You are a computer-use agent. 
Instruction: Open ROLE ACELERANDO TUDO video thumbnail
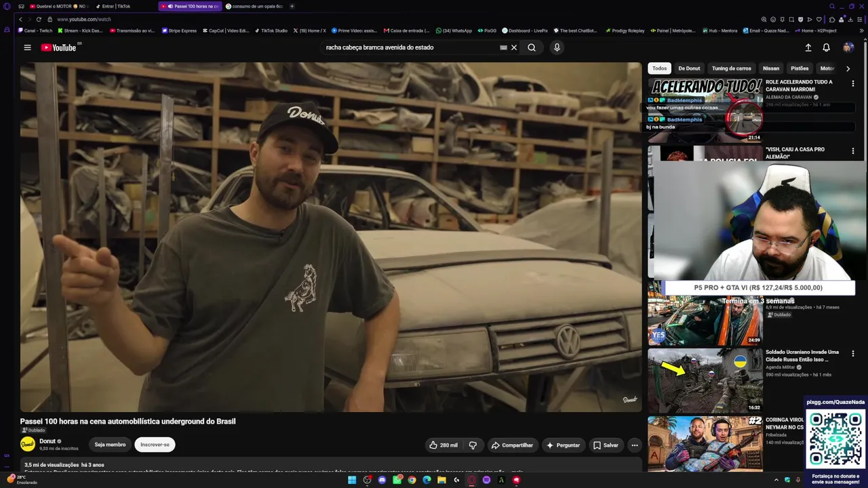pos(705,110)
